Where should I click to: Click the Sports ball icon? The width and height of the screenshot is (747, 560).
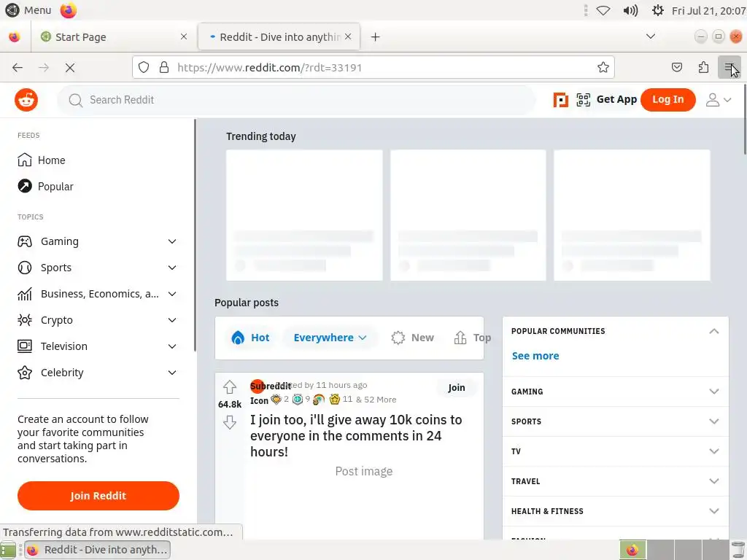(25, 268)
